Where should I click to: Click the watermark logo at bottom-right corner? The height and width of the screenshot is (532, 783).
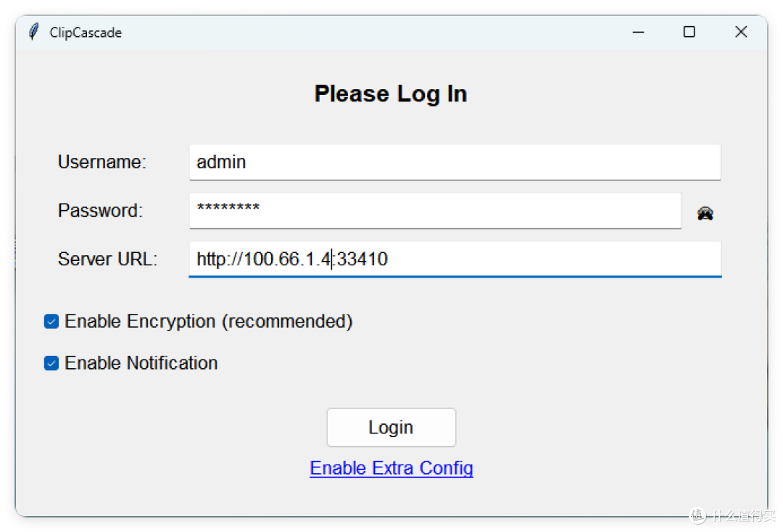pyautogui.click(x=732, y=515)
